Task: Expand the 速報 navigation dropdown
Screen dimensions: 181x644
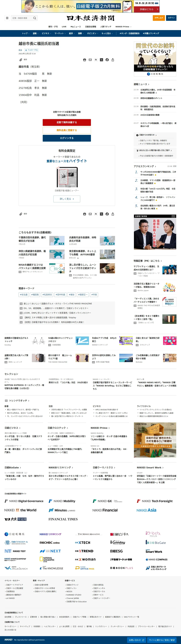Action: pyautogui.click(x=36, y=33)
